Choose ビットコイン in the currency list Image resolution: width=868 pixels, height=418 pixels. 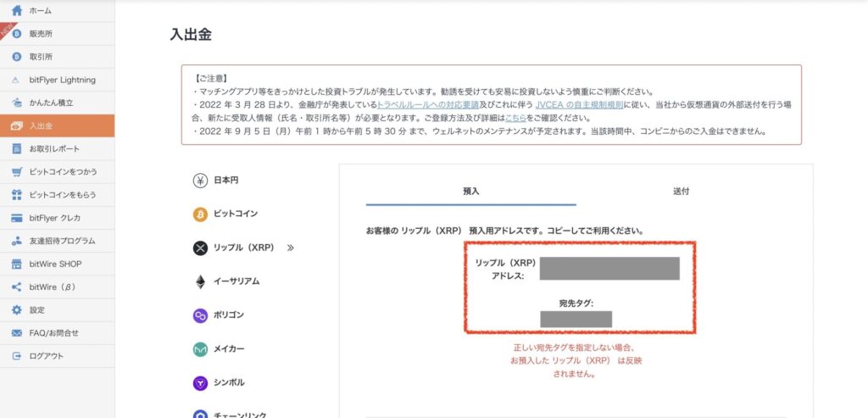pos(236,215)
